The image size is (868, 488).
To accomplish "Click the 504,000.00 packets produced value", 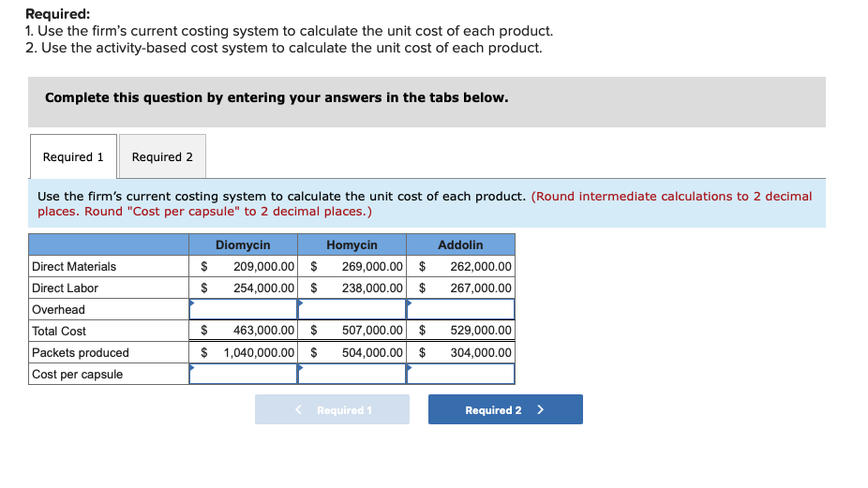I will pos(372,353).
